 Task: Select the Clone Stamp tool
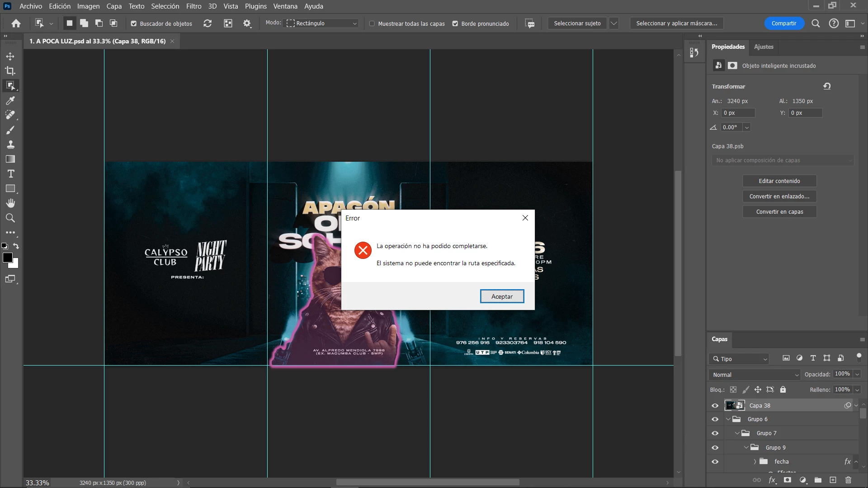[10, 145]
